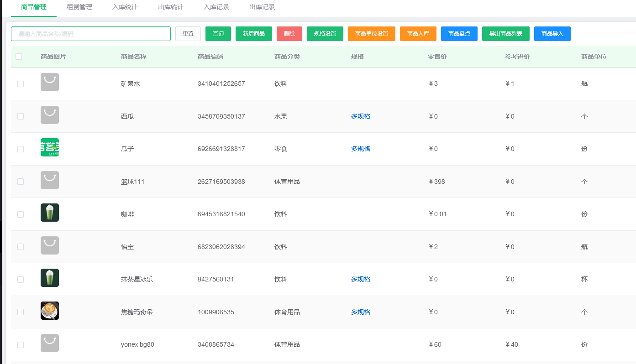Click the product name search input field
The height and width of the screenshot is (364, 636).
tap(90, 33)
